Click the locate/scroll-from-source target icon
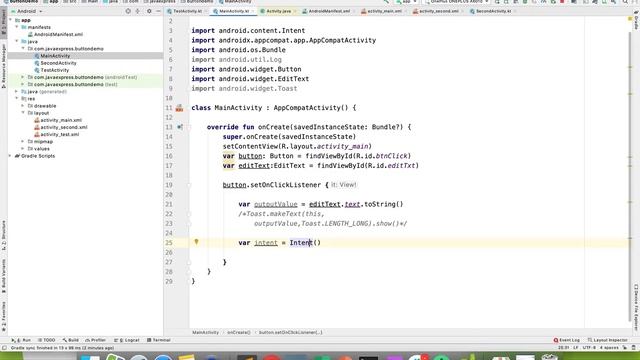 pos(128,11)
